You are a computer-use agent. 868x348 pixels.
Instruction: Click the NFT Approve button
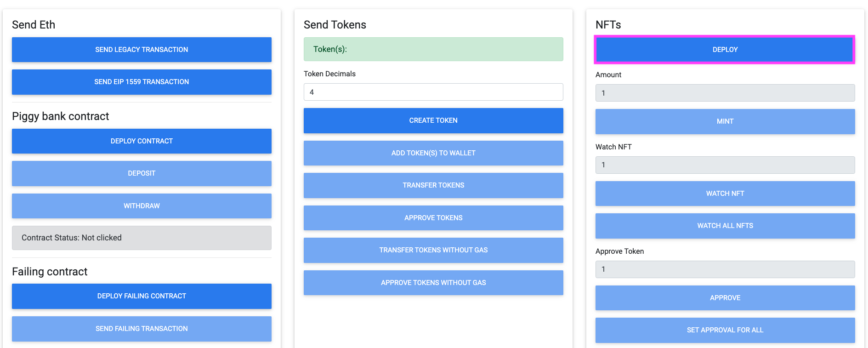725,298
